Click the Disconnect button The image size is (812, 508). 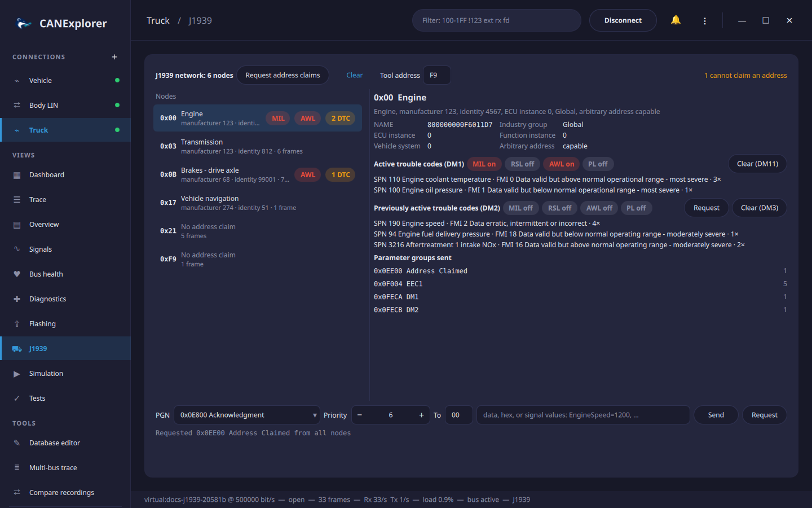coord(623,20)
